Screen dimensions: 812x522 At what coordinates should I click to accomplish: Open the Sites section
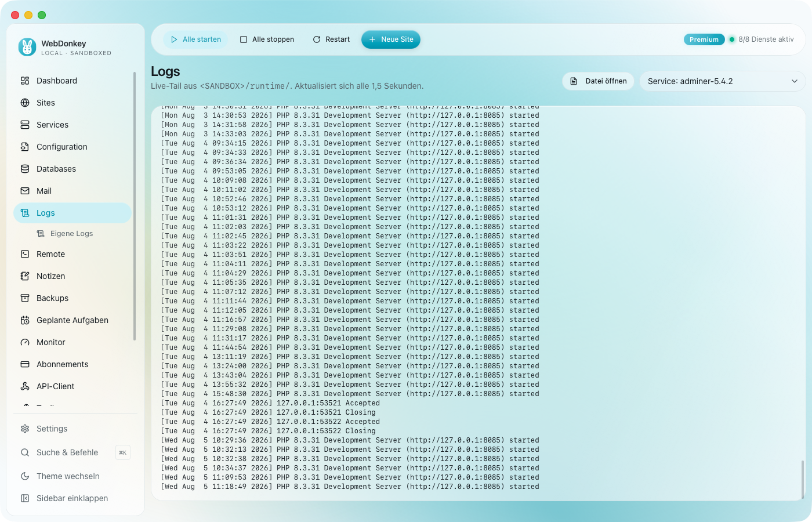click(72, 103)
